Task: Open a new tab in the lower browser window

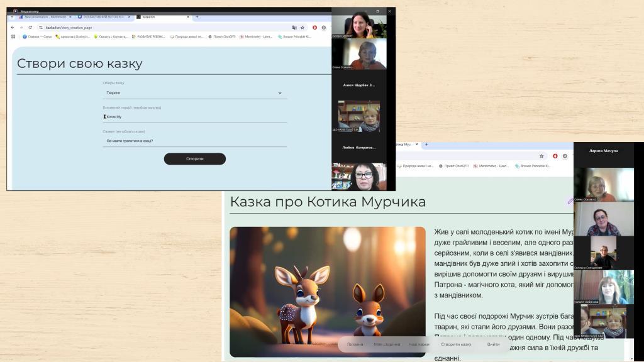Action: tap(426, 145)
